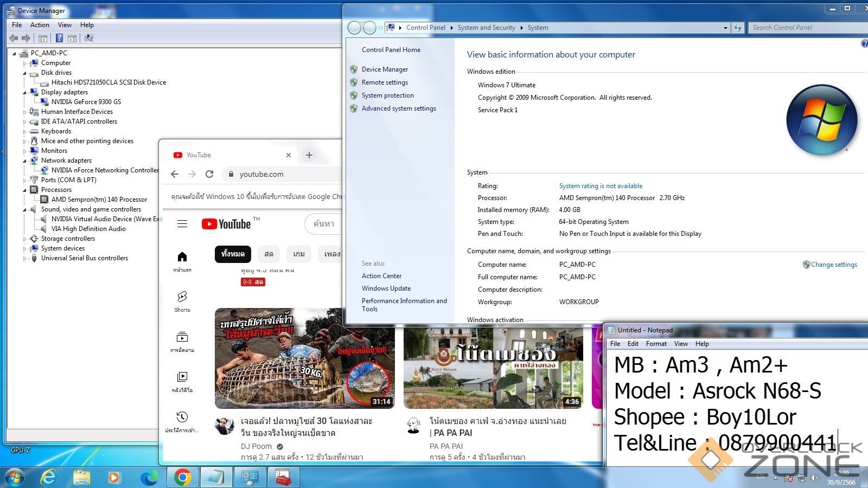This screenshot has height=488, width=868.
Task: Open the YouTube hamburger menu
Action: [x=182, y=224]
